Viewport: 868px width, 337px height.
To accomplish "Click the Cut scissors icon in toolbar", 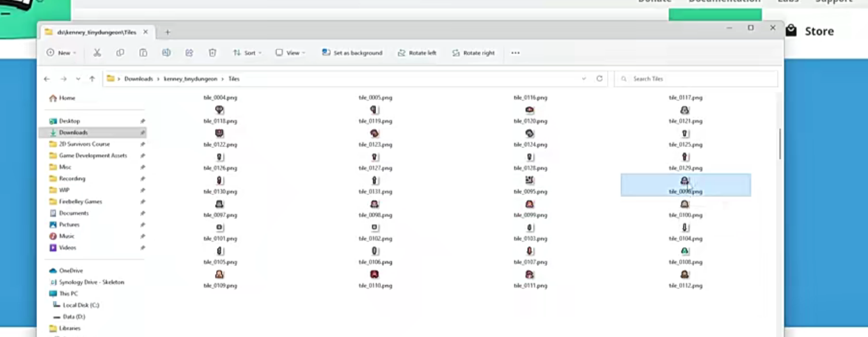I will click(97, 53).
